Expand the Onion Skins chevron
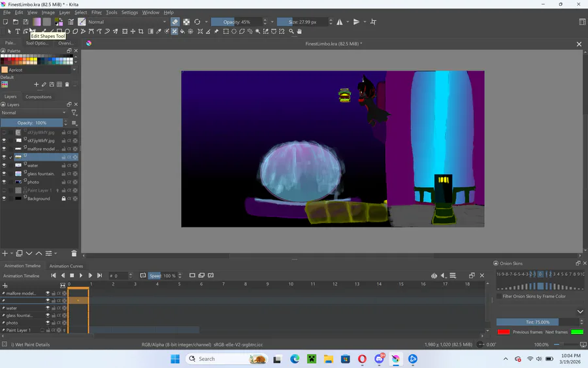The image size is (588, 368). coord(580,312)
